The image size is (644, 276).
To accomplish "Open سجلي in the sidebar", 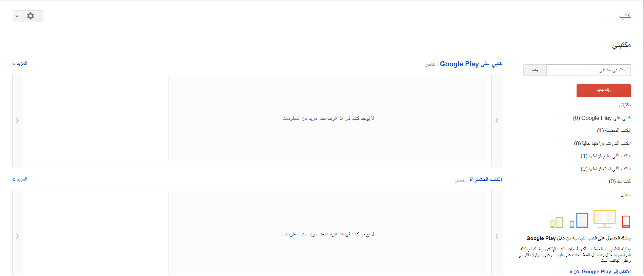I will [627, 194].
